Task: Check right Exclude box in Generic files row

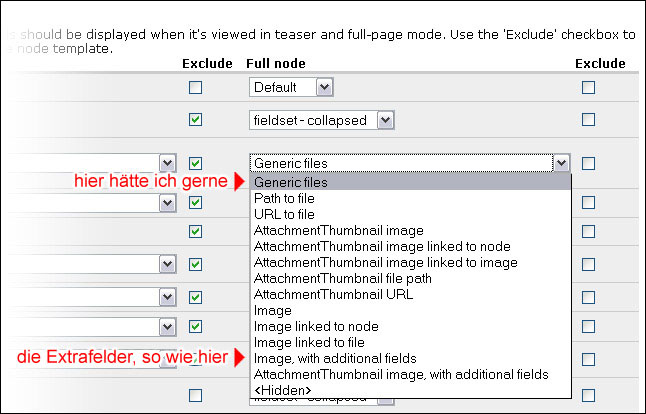Action: point(588,163)
